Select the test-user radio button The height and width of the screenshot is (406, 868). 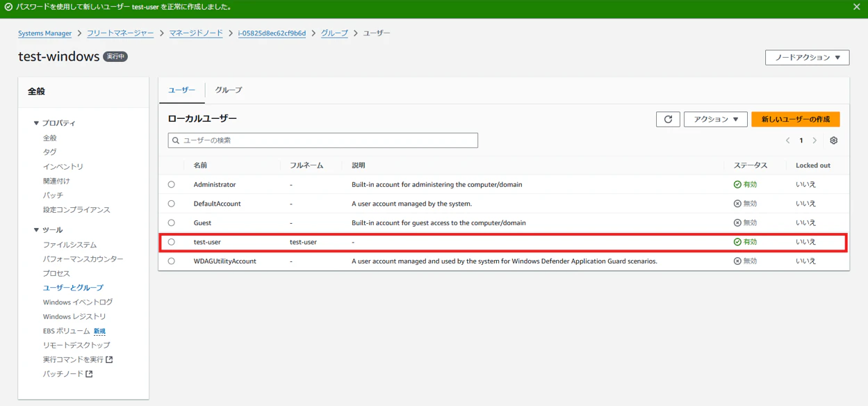(171, 242)
